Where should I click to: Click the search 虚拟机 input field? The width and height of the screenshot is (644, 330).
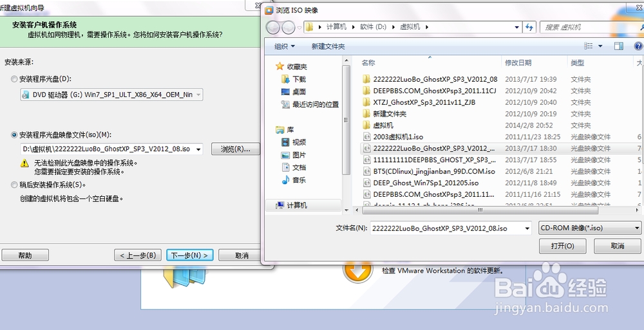(x=591, y=27)
